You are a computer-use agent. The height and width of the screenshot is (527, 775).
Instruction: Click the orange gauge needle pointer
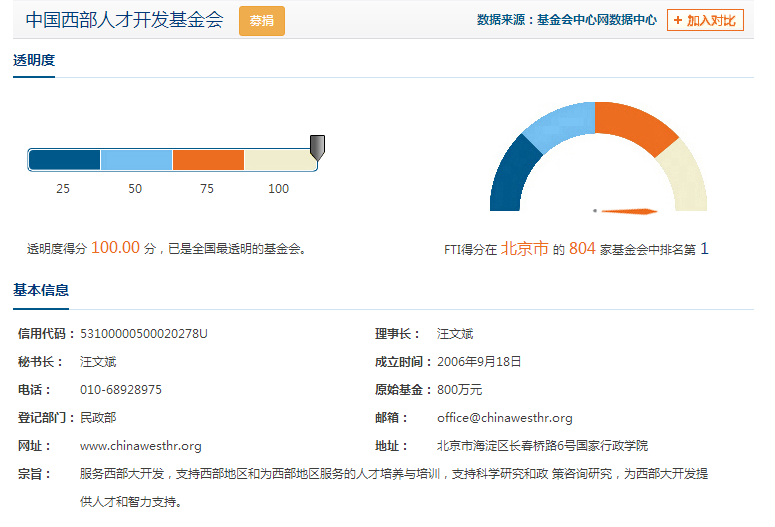point(629,211)
